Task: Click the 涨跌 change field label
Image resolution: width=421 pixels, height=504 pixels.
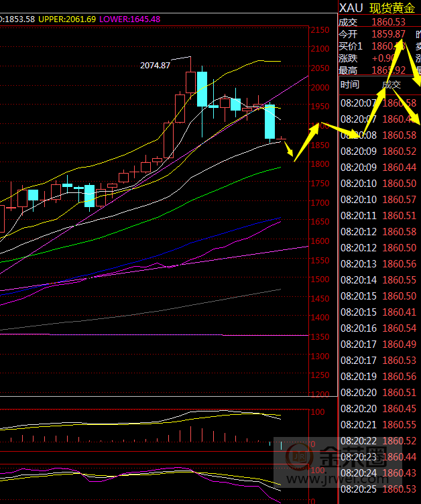Action: tap(348, 58)
